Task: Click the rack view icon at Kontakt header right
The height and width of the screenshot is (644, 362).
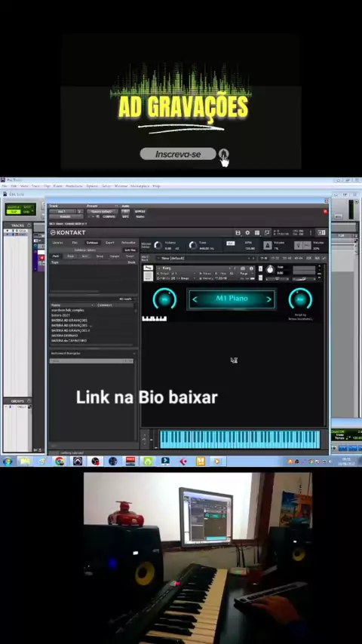Action: click(322, 233)
